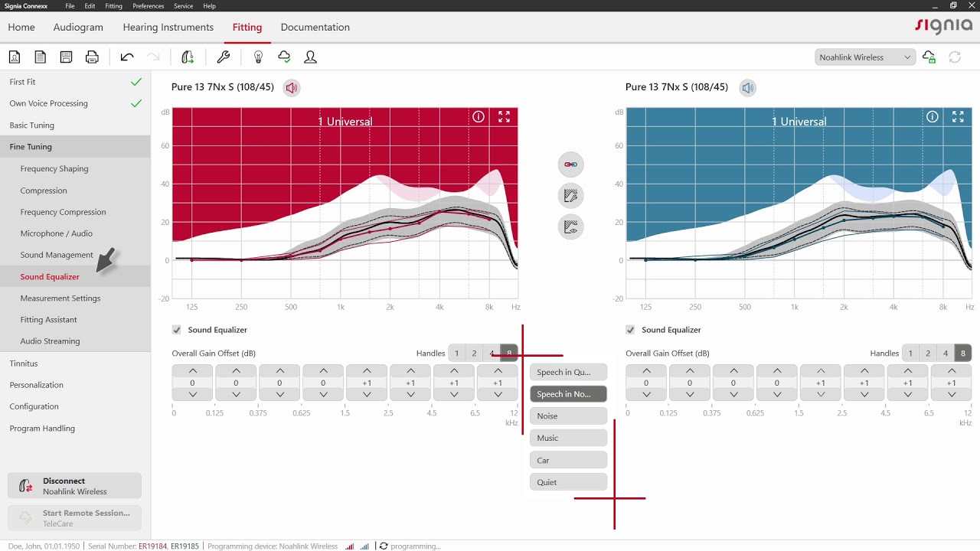Save session with the floppy disk icon
Screen dimensions: 980x551
pos(66,57)
